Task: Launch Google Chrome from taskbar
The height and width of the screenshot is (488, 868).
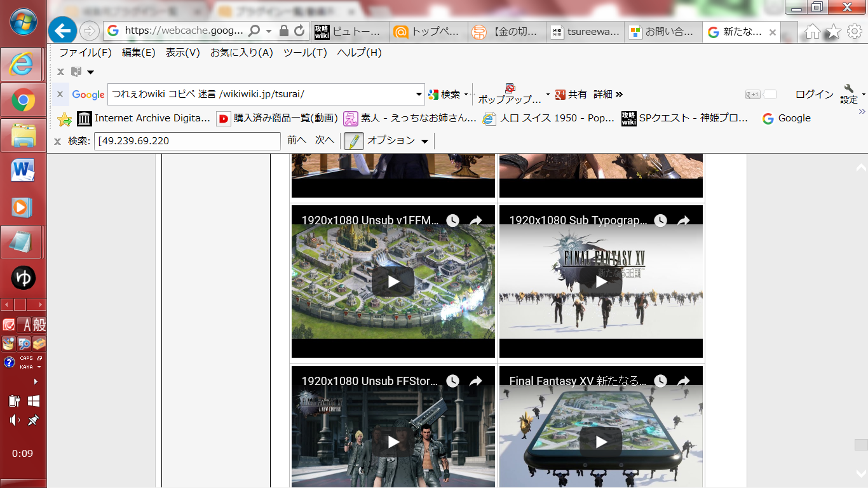Action: (x=23, y=100)
